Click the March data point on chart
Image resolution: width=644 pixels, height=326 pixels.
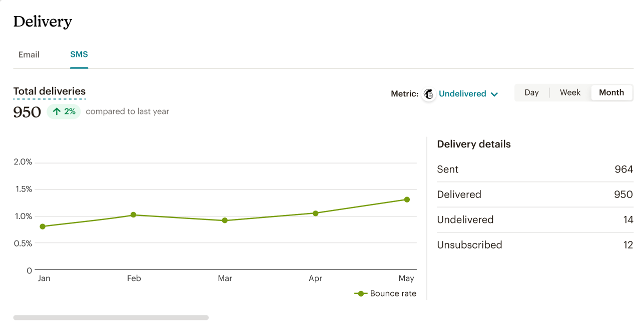[225, 220]
